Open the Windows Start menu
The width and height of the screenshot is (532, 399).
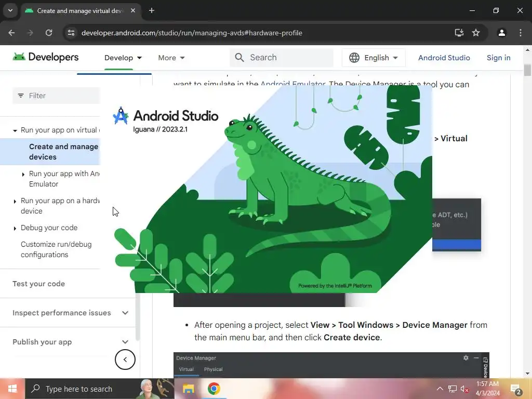tap(12, 389)
